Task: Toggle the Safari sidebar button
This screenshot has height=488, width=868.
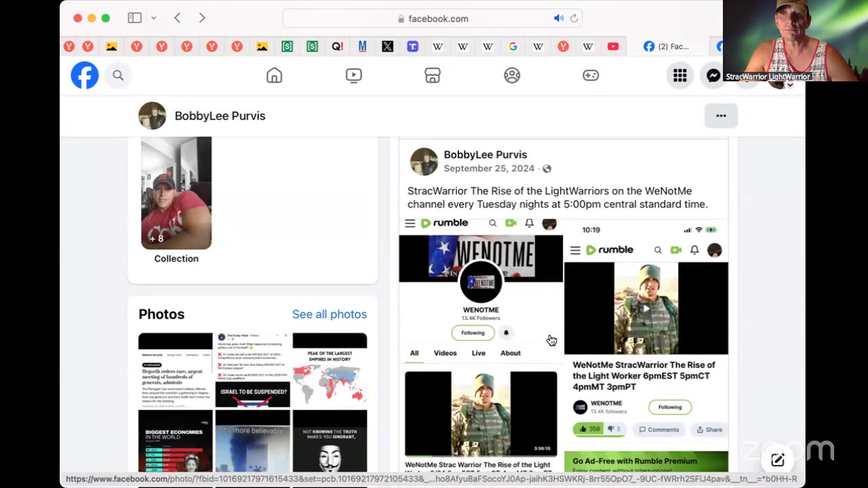Action: click(134, 18)
